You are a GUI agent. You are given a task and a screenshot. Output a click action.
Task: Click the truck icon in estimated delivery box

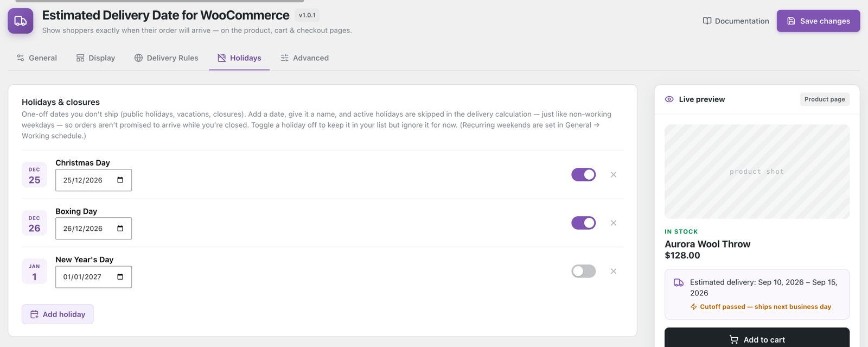pyautogui.click(x=679, y=283)
